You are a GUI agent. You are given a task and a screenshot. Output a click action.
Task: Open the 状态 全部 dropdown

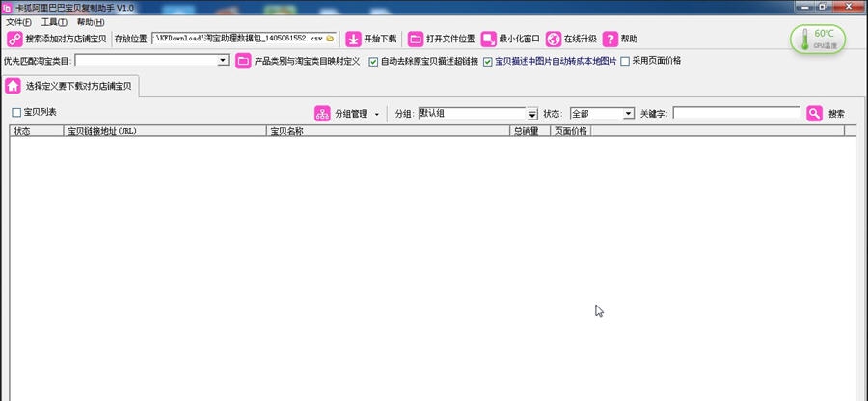click(628, 114)
